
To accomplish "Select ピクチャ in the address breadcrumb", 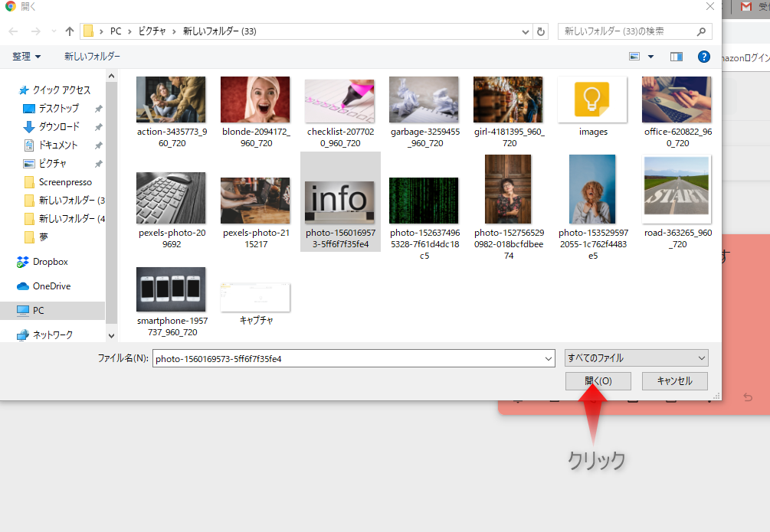I will (x=152, y=31).
